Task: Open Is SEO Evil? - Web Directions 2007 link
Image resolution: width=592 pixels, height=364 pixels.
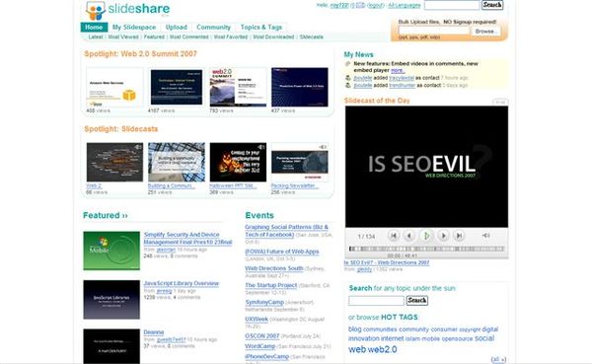Action: pyautogui.click(x=387, y=262)
